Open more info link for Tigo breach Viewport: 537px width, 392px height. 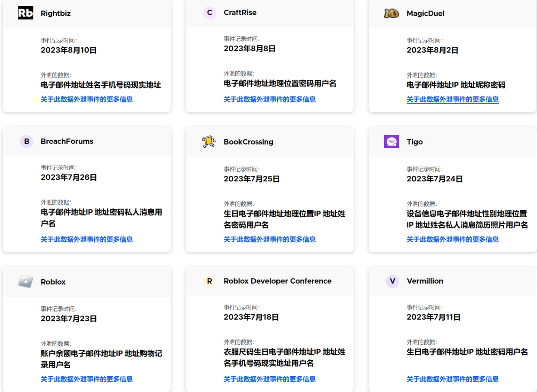click(453, 239)
